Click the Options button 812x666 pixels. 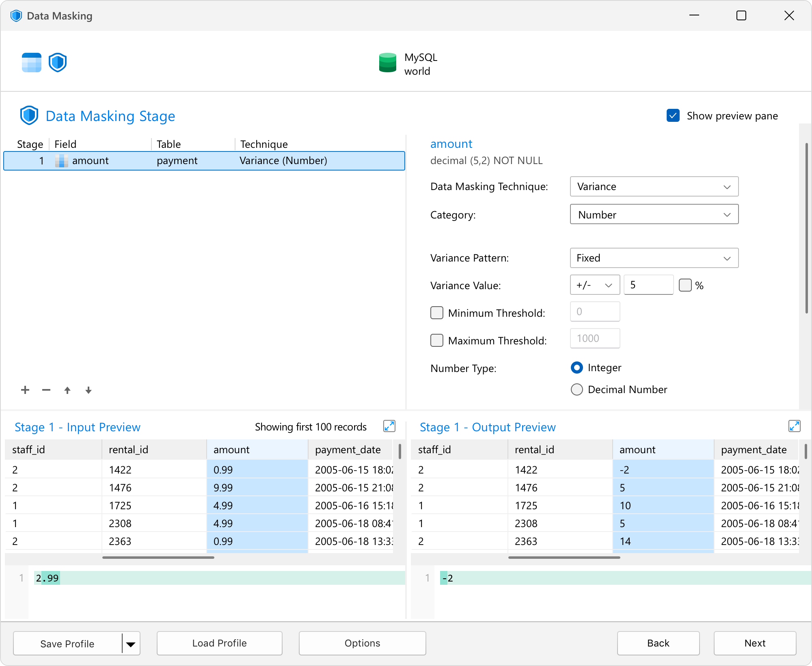[x=363, y=643]
